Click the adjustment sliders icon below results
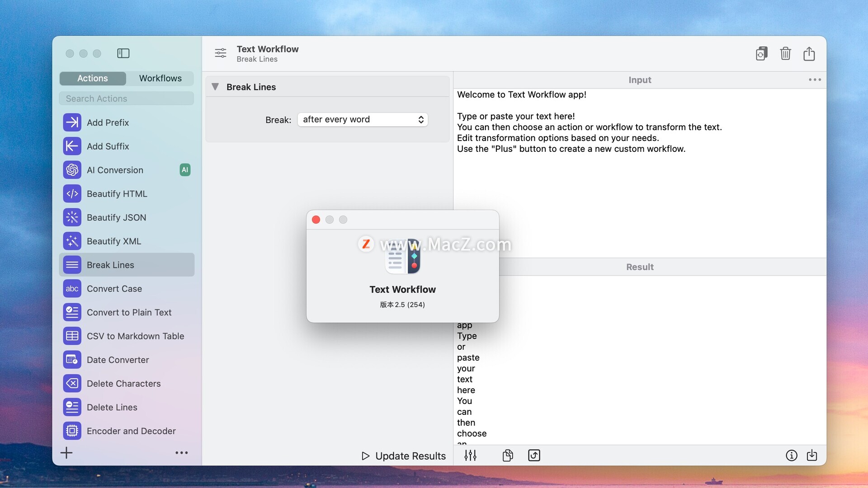The height and width of the screenshot is (488, 868). click(x=470, y=455)
